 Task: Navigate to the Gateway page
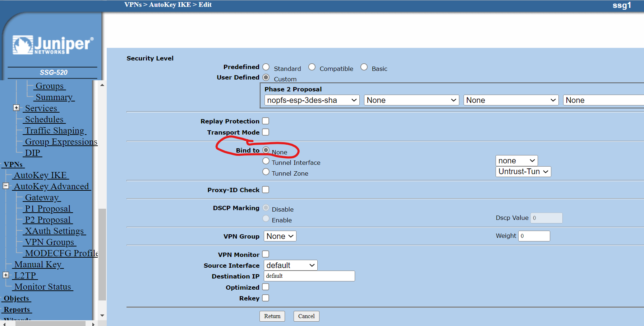tap(42, 197)
